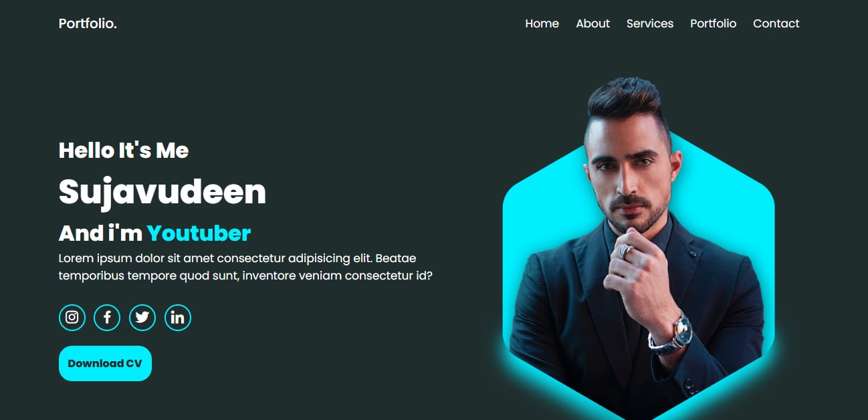This screenshot has height=420, width=868.
Task: Click the white 'And i'm' text
Action: click(100, 233)
